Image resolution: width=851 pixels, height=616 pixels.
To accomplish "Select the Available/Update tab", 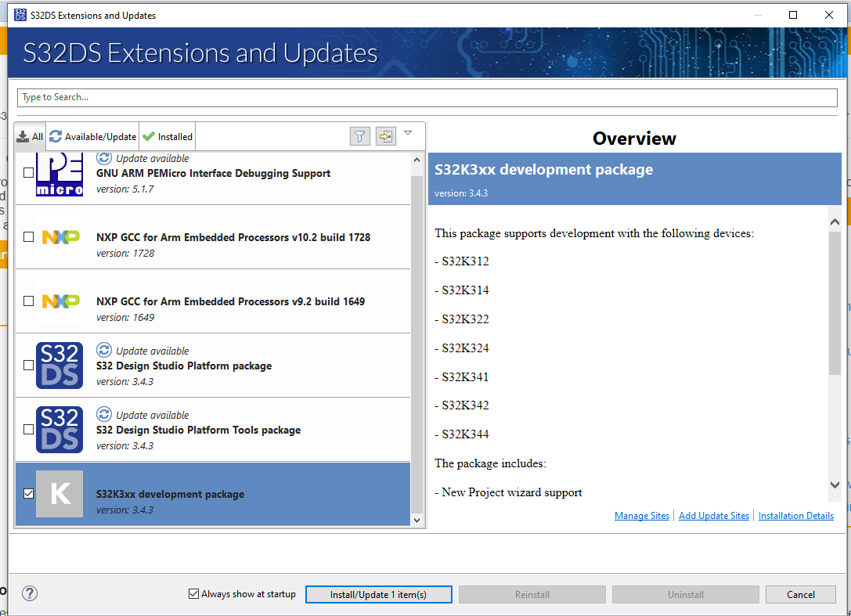I will pyautogui.click(x=92, y=135).
